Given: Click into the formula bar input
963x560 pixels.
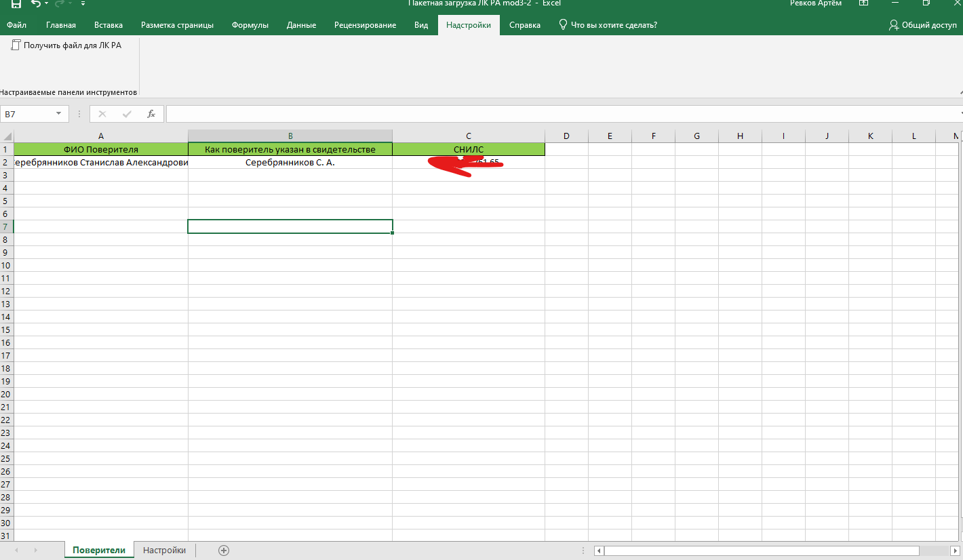Looking at the screenshot, I should (563, 114).
